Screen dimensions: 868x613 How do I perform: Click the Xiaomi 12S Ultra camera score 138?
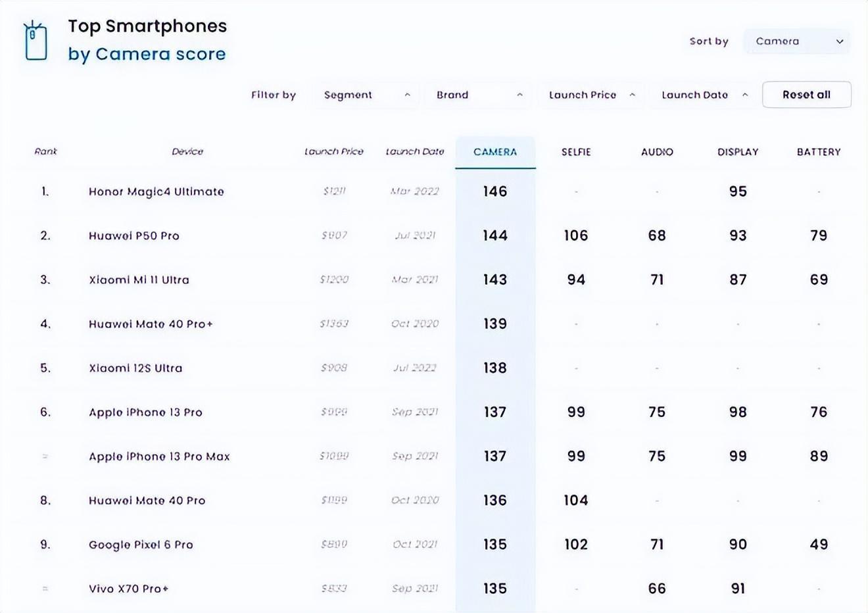tap(495, 368)
